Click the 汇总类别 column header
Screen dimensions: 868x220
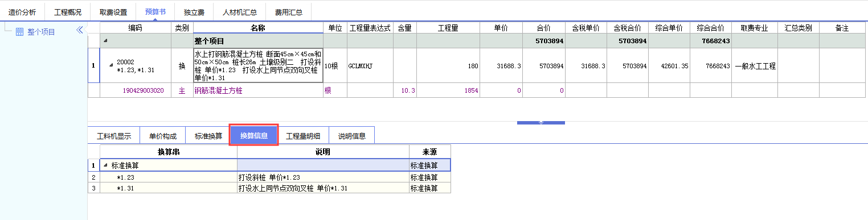(x=799, y=28)
